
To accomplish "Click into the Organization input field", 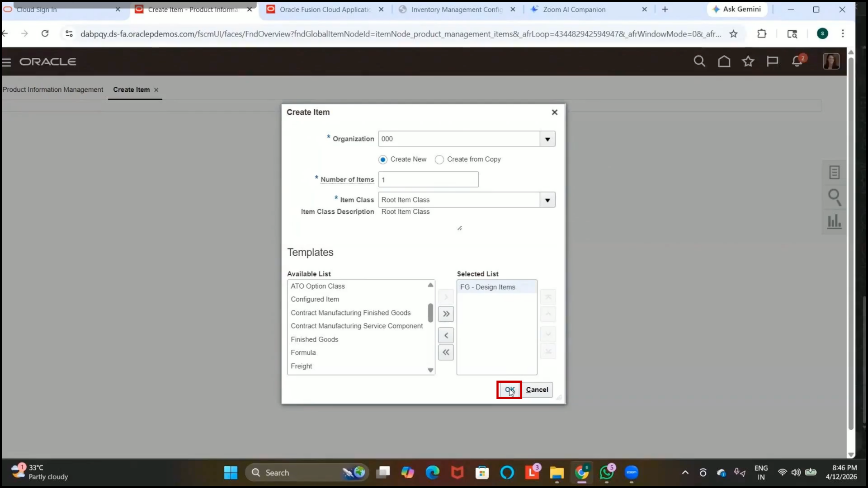I will 459,139.
